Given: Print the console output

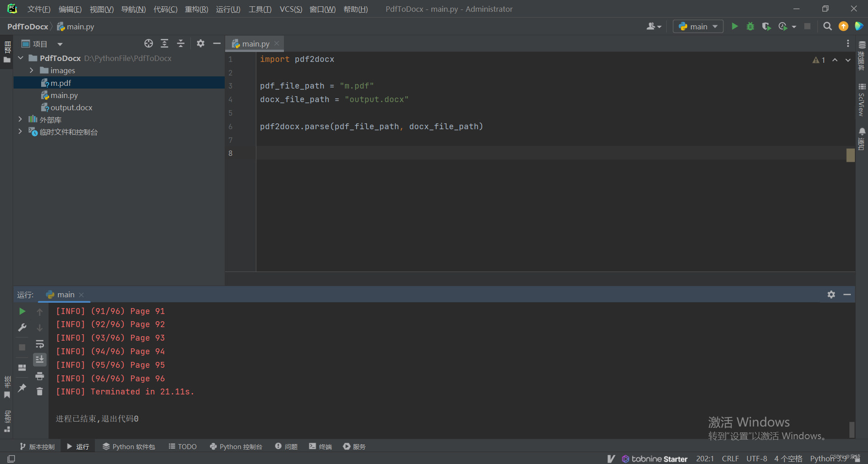Looking at the screenshot, I should tap(40, 375).
